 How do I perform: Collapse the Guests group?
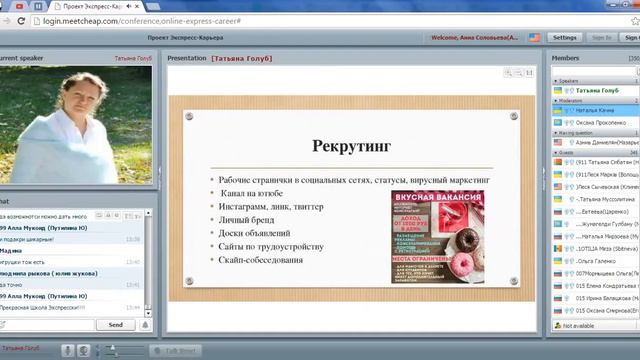click(x=556, y=153)
